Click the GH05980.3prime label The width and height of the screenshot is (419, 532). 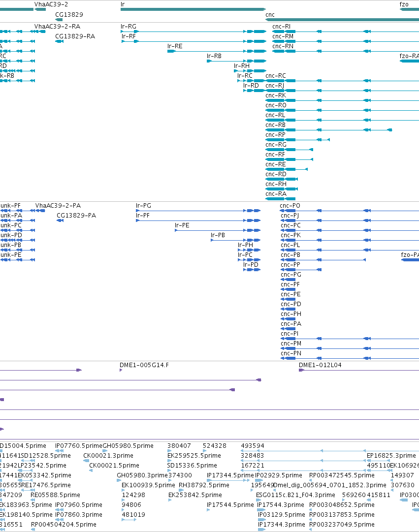point(142,475)
